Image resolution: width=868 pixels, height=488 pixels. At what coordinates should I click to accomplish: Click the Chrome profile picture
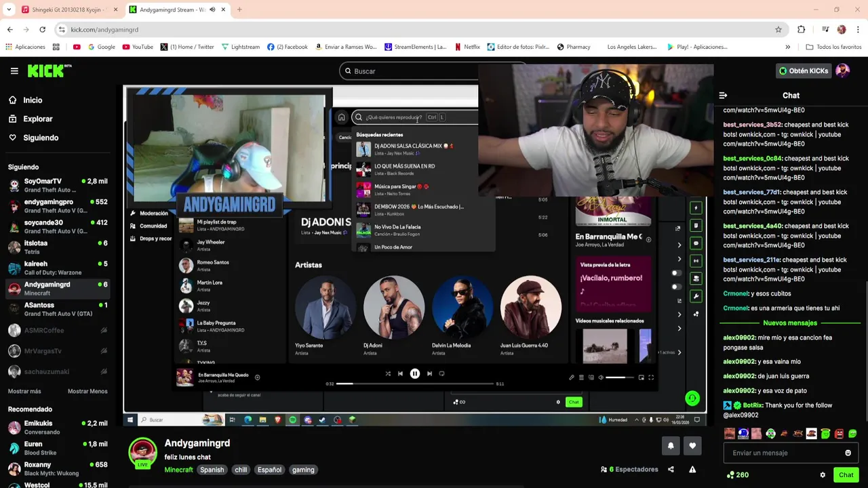(842, 30)
